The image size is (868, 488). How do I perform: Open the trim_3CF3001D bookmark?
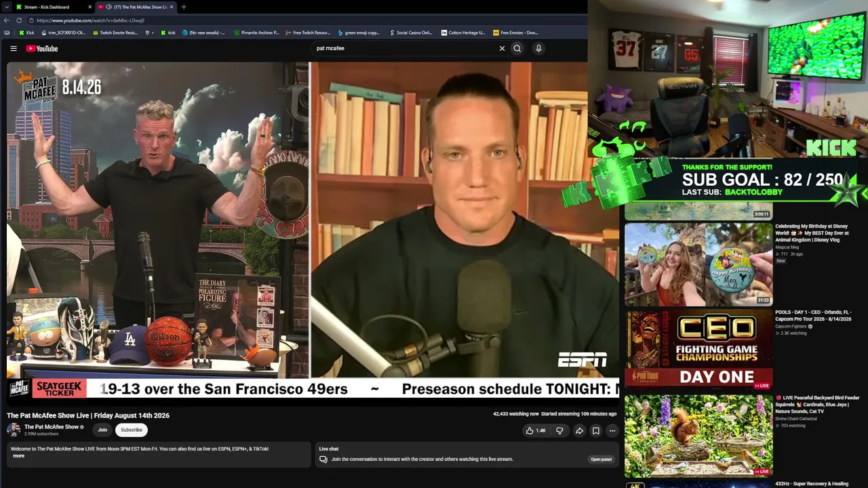click(x=63, y=33)
